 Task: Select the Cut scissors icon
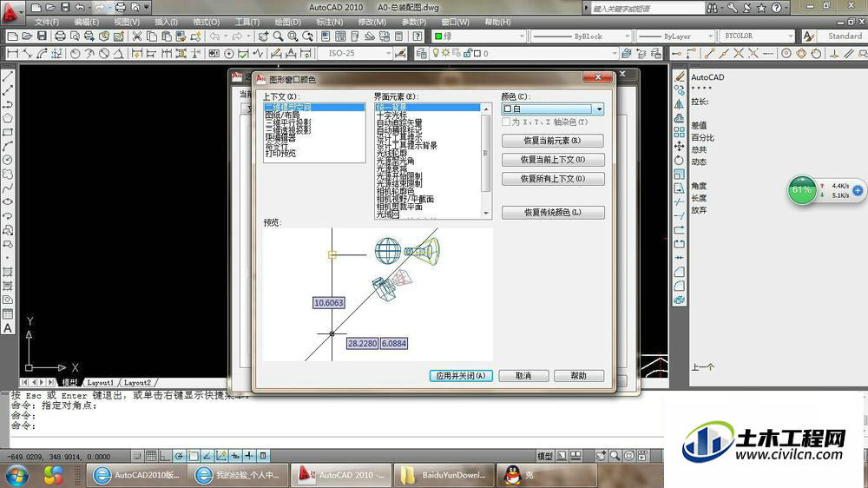137,36
